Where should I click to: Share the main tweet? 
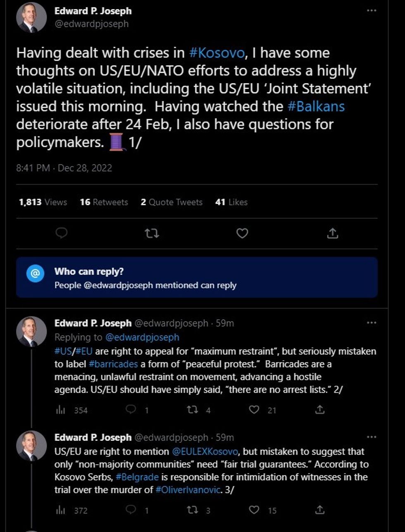pyautogui.click(x=332, y=233)
